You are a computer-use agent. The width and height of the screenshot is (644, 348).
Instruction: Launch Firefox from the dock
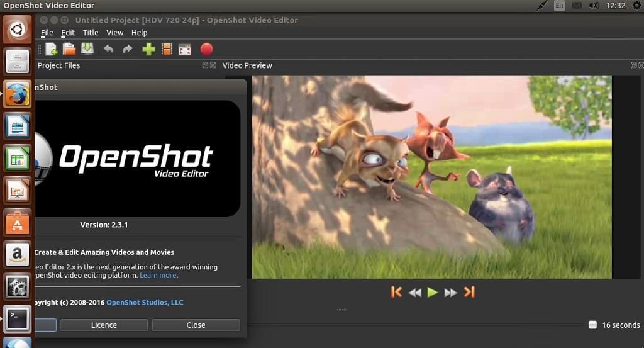17,94
